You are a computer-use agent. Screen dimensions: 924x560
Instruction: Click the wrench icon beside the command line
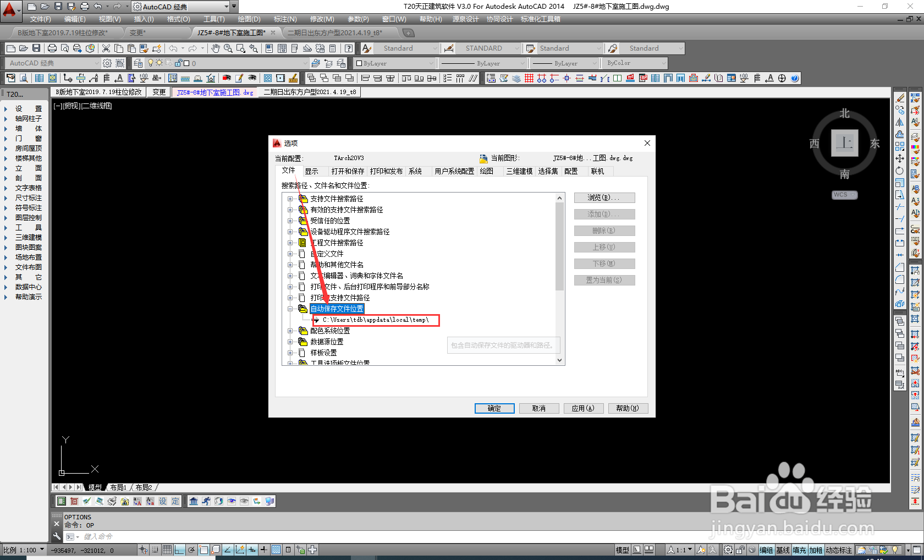point(57,536)
